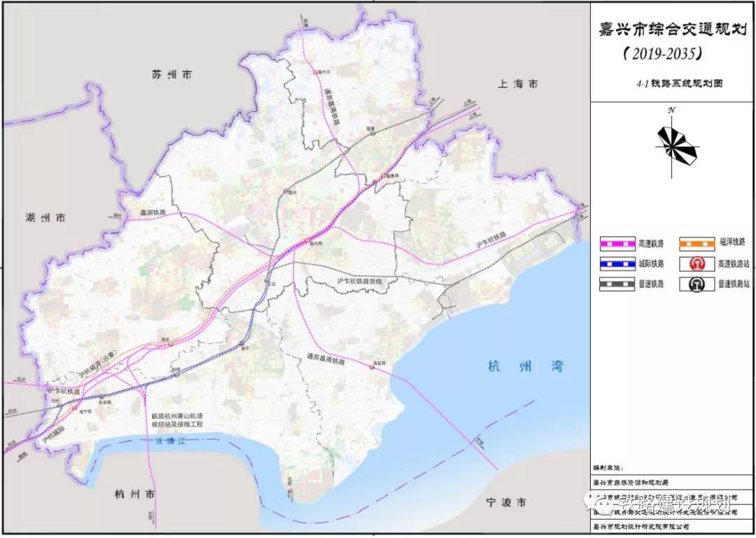756x538 pixels.
Task: Click the Jiaxing North (嘉兴北) station marker
Action: (x=316, y=72)
